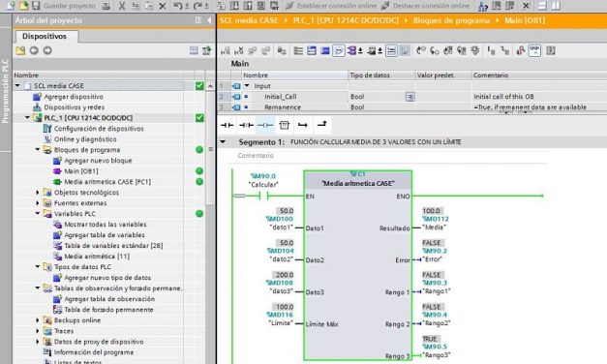Open the Programación PLC vertical side tab

(x=5, y=91)
